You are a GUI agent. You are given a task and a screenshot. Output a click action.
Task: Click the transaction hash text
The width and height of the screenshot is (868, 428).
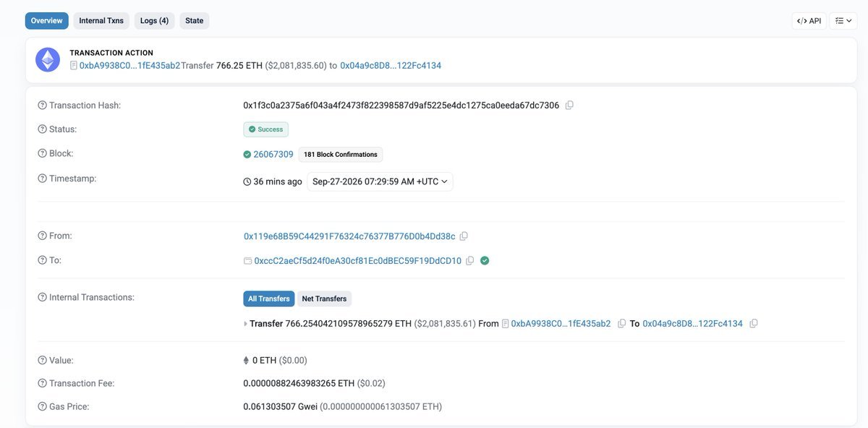[401, 105]
